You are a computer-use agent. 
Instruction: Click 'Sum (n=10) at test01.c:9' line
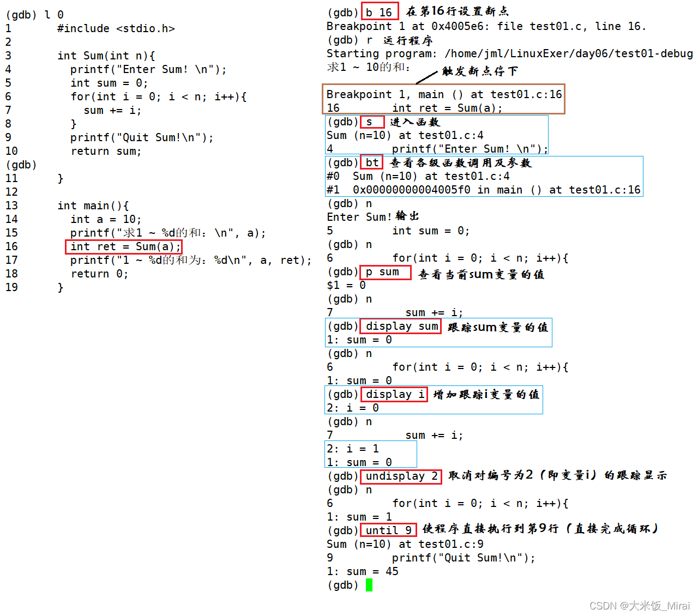pos(405,544)
